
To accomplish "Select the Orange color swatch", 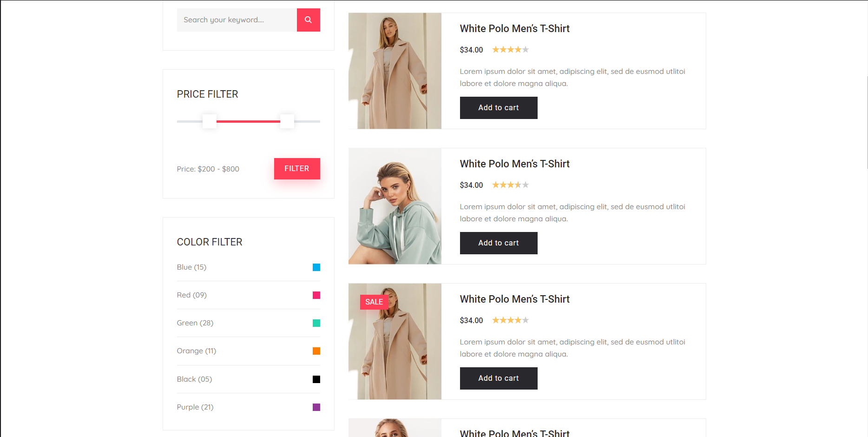I will click(316, 351).
